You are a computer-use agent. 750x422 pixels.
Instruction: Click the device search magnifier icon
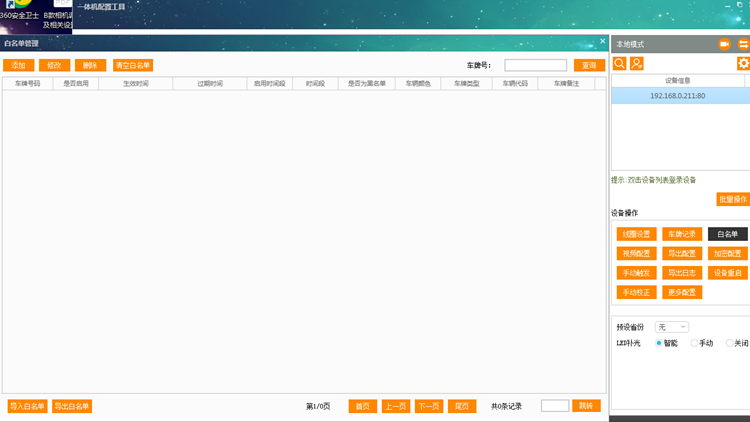[619, 64]
